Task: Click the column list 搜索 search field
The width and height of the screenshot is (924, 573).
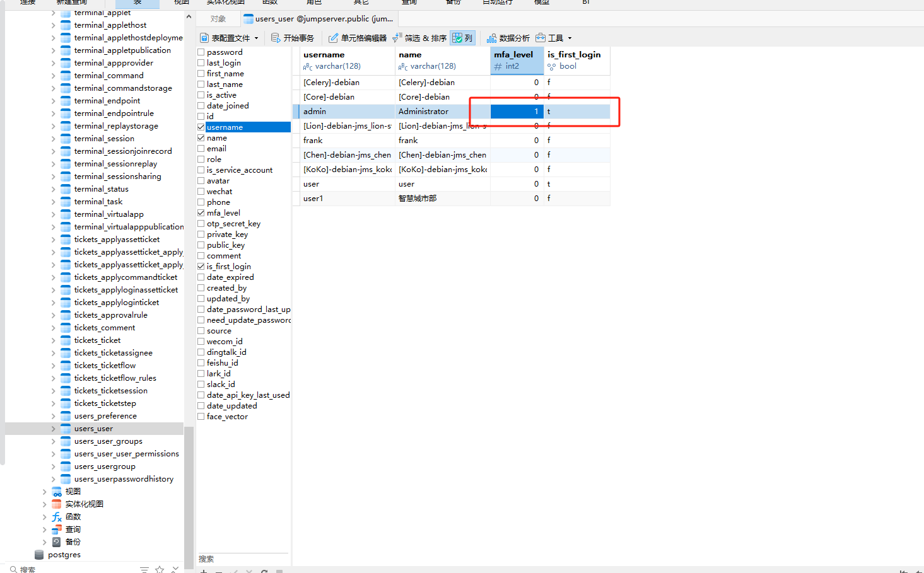Action: pos(243,559)
